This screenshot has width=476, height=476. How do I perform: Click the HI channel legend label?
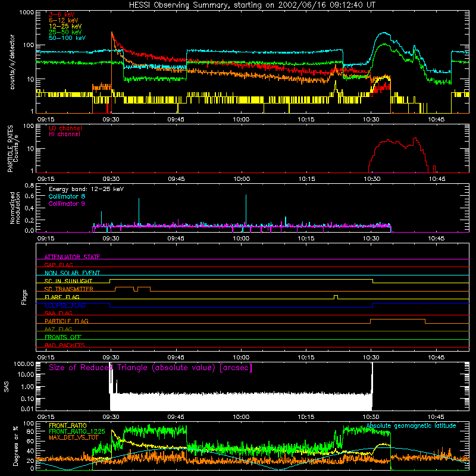[64, 134]
